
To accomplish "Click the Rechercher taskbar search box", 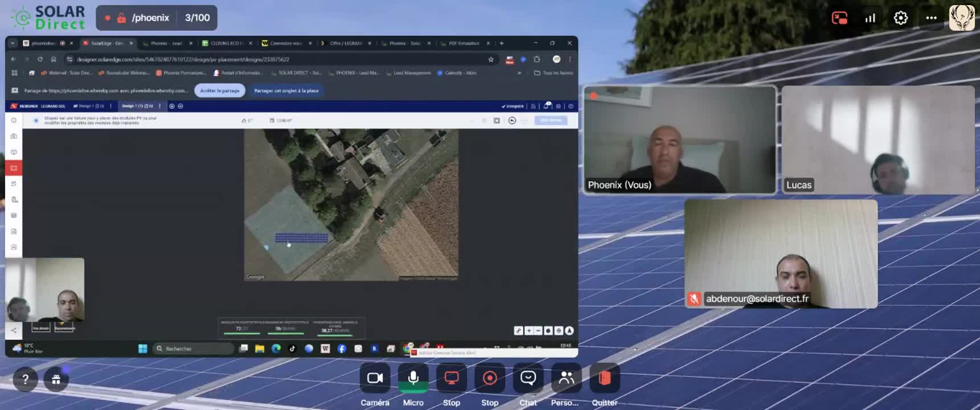I will pos(193,348).
